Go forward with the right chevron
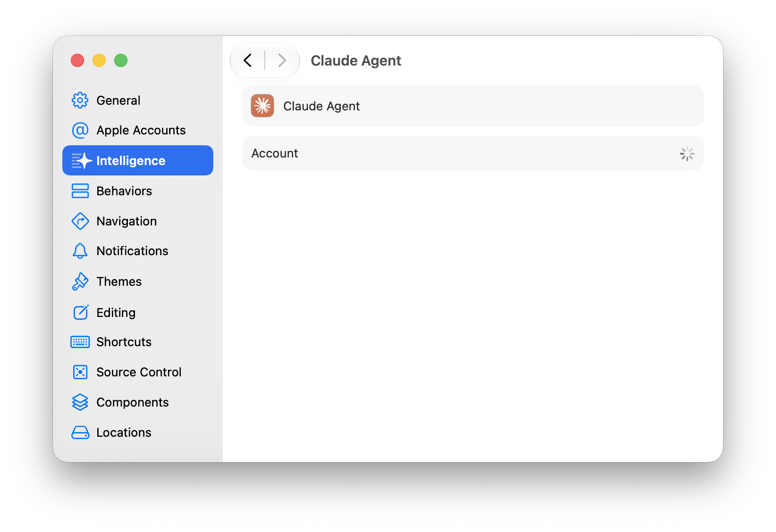Viewport: 776px width, 532px height. (282, 60)
